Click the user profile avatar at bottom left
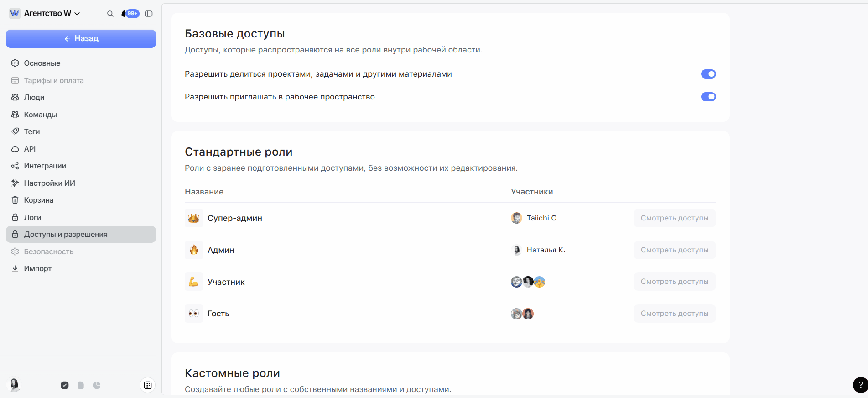868x398 pixels. pos(15,385)
